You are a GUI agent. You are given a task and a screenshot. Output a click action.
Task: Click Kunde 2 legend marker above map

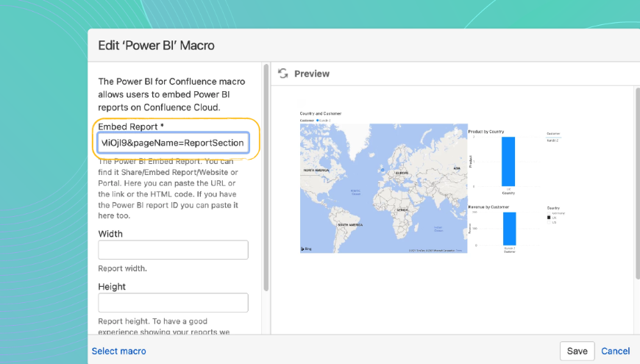coord(318,119)
